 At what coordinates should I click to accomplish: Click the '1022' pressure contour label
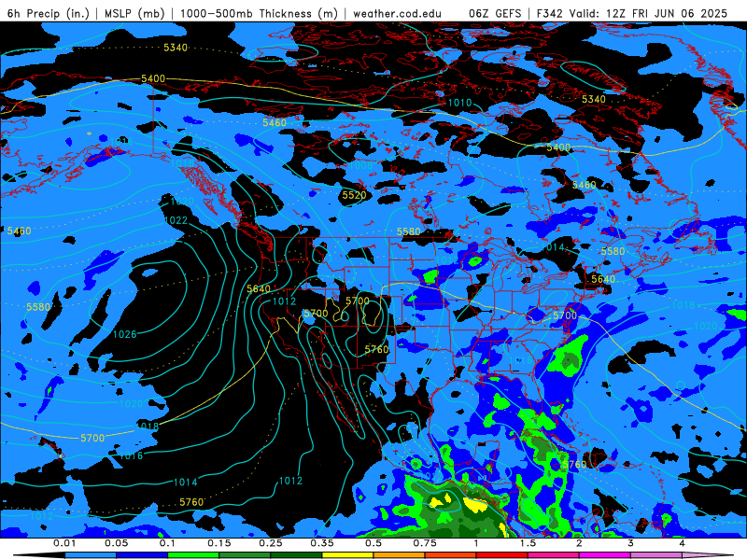pyautogui.click(x=176, y=220)
